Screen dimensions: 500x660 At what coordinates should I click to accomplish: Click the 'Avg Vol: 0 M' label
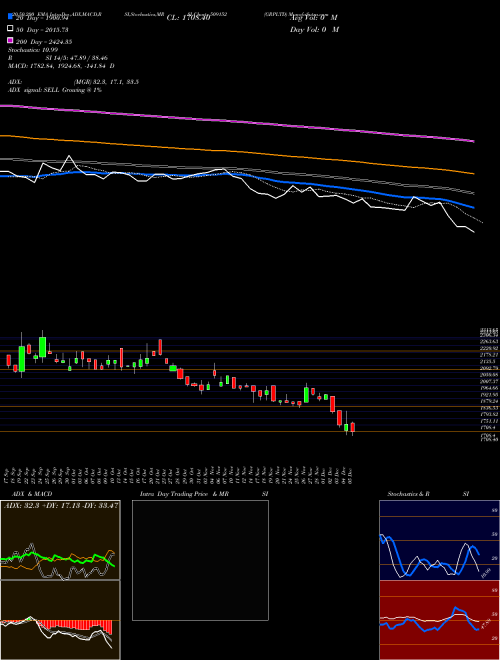click(x=314, y=18)
